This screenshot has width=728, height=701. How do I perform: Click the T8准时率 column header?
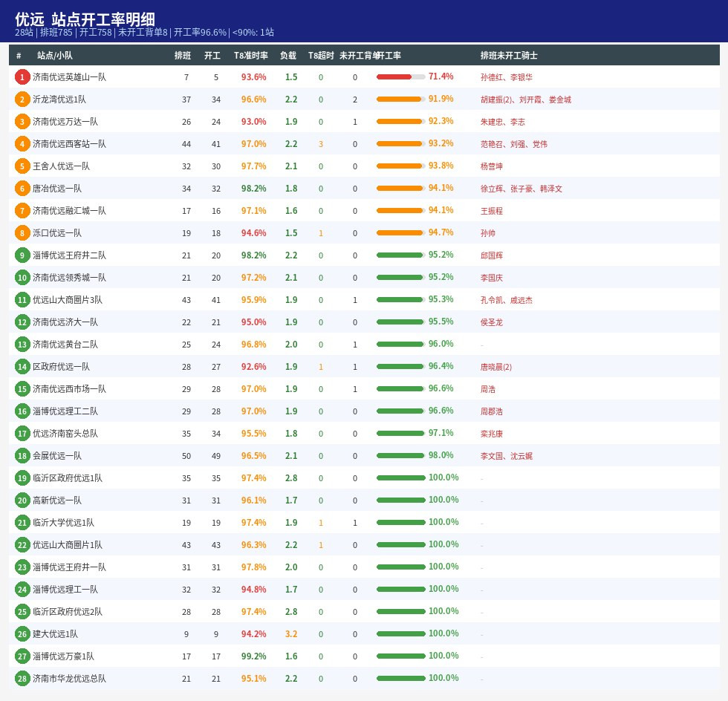[251, 56]
